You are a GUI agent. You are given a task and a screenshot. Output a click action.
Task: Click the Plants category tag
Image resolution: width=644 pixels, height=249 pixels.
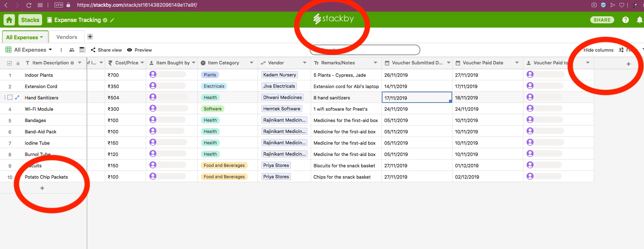coord(210,75)
